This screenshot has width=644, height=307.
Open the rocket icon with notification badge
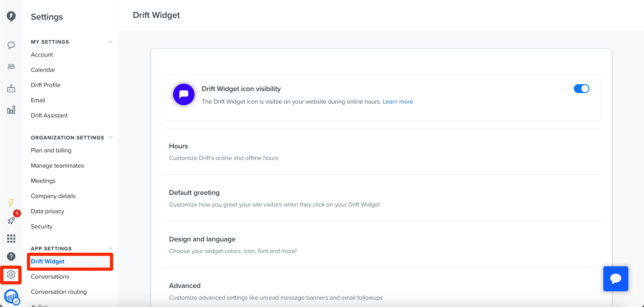(x=11, y=221)
